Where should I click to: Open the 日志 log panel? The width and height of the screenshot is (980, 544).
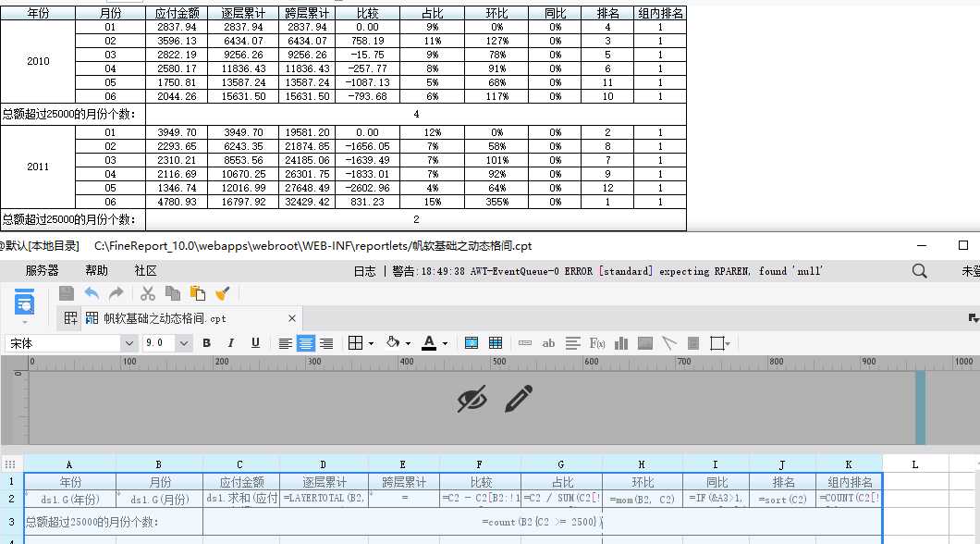[365, 271]
